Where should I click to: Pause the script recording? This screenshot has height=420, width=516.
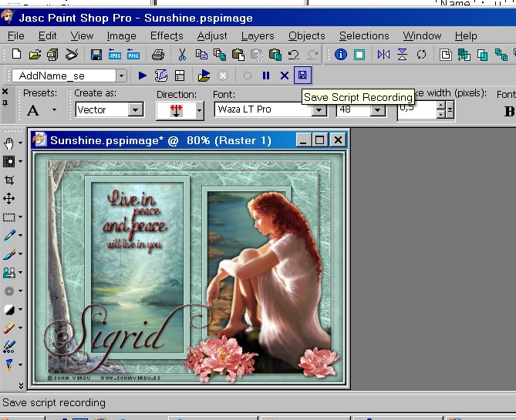click(266, 76)
